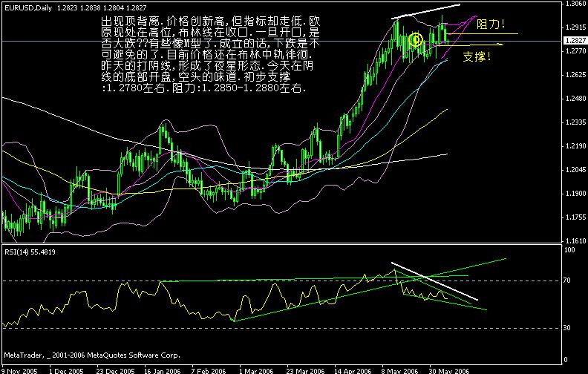
Task: Click the 23 Mar 2006 date label
Action: (x=305, y=370)
